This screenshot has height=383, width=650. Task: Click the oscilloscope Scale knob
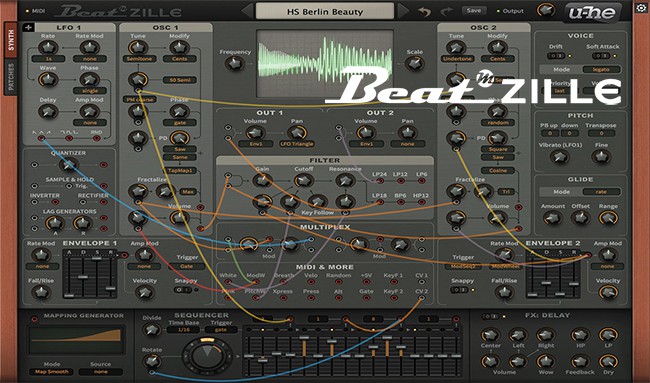click(x=414, y=63)
